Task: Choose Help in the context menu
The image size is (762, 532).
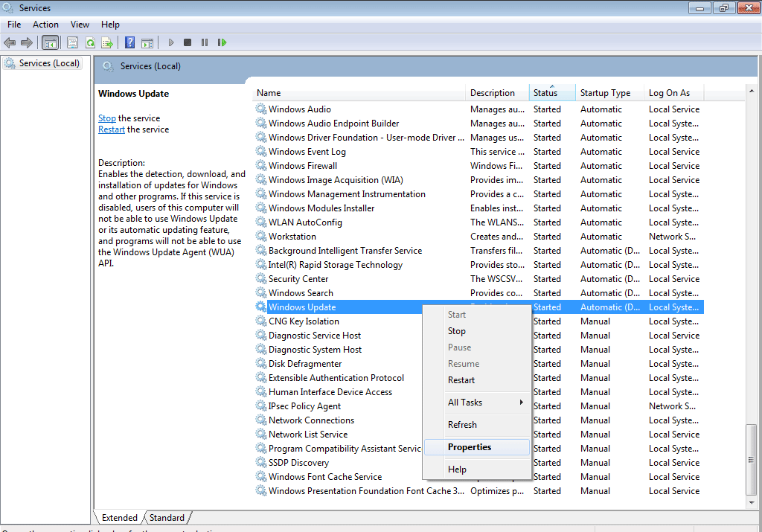Action: pyautogui.click(x=477, y=469)
